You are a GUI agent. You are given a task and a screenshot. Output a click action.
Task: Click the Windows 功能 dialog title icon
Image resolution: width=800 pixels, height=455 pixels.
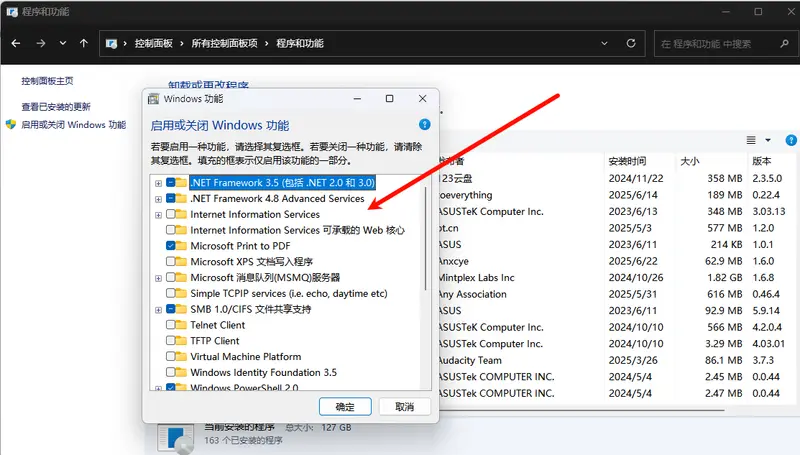coord(153,99)
